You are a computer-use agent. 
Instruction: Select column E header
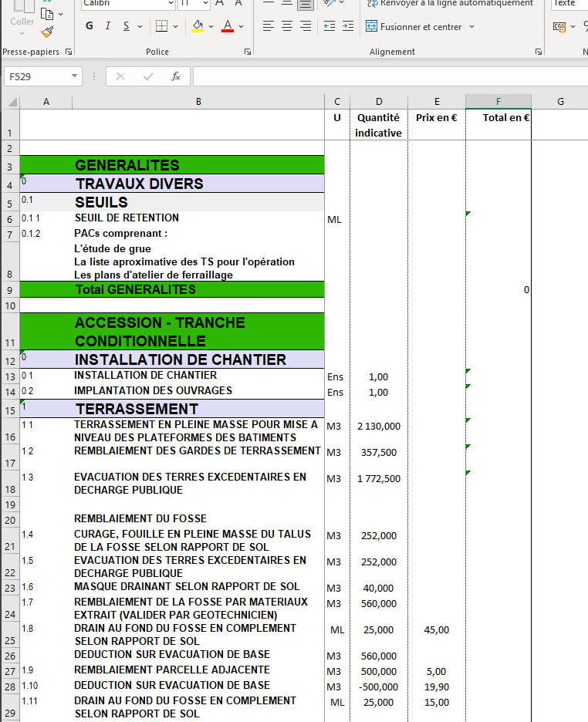437,101
